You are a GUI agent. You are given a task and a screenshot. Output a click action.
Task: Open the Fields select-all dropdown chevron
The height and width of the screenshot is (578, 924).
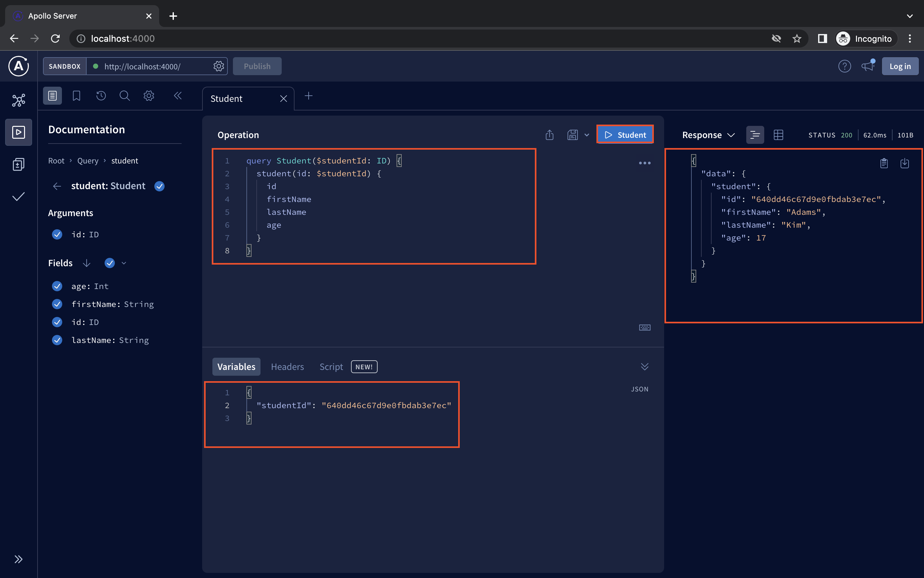click(124, 263)
